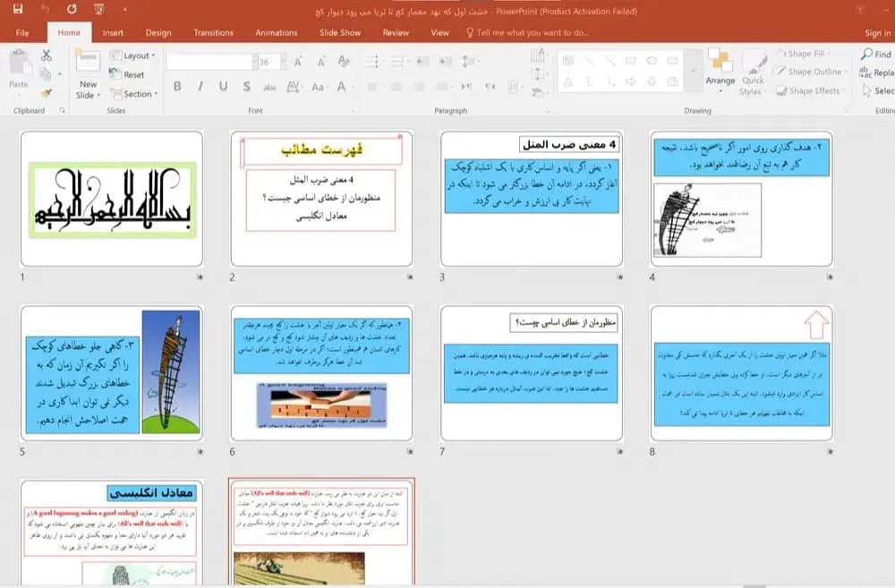Click Decrease List Level icon
Image resolution: width=895 pixels, height=588 pixels.
coord(422,61)
